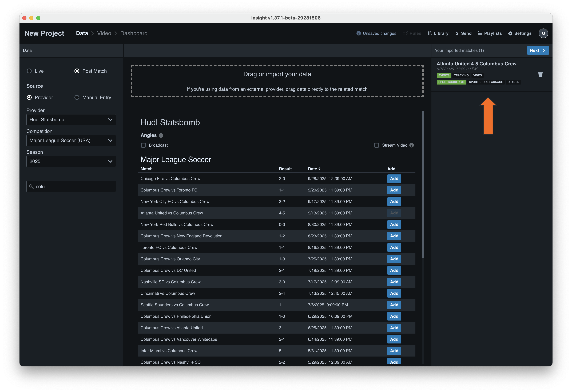This screenshot has width=572, height=392.
Task: Click the Next button
Action: pyautogui.click(x=538, y=50)
